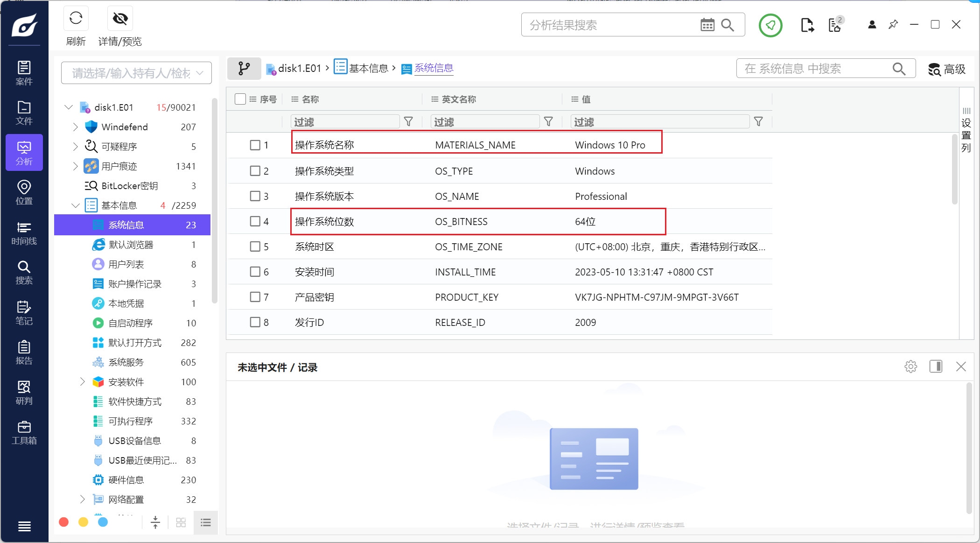Viewport: 980px width, 543px height.
Task: Click the calendar icon in search bar
Action: pos(707,25)
